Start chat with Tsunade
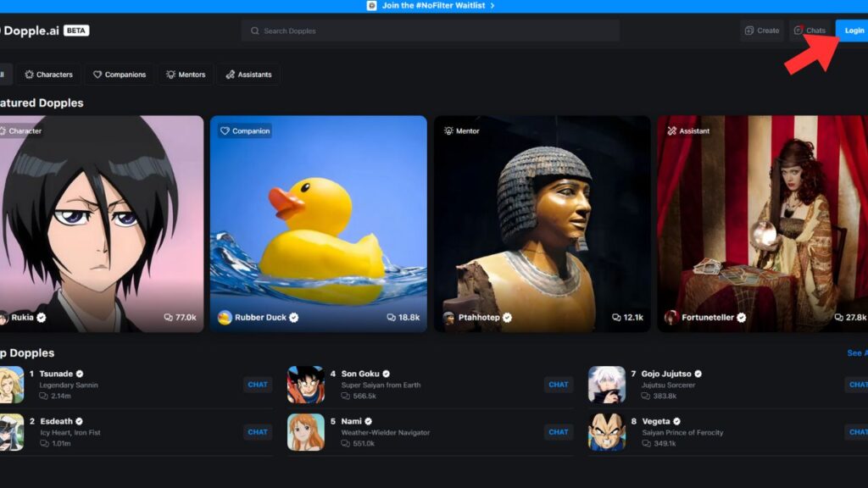Viewport: 868px width, 488px height. pyautogui.click(x=258, y=385)
